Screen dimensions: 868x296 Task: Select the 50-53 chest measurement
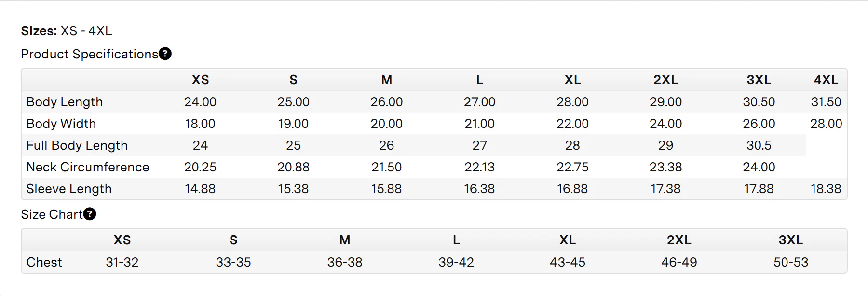(x=790, y=262)
